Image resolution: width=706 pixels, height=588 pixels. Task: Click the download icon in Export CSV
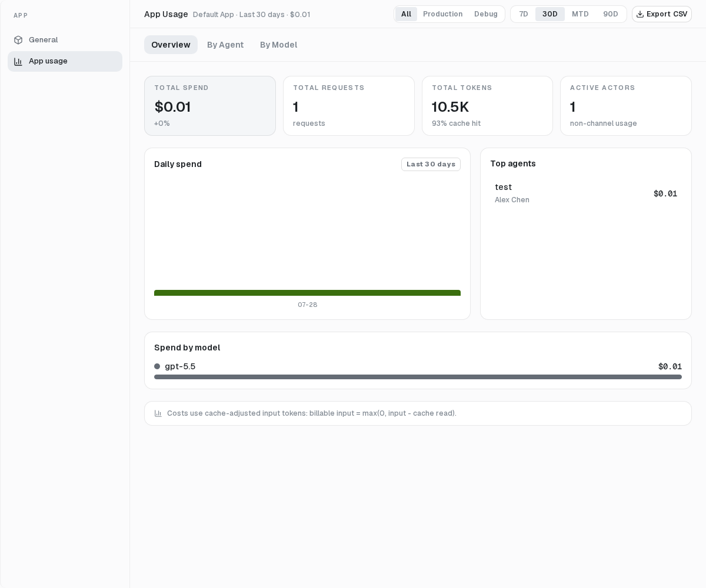click(x=640, y=14)
